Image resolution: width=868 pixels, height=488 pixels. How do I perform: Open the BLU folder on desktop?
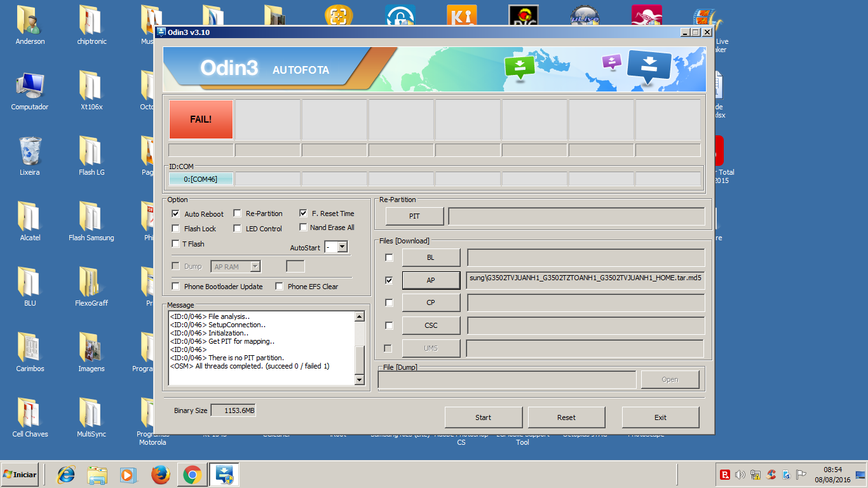tap(30, 287)
